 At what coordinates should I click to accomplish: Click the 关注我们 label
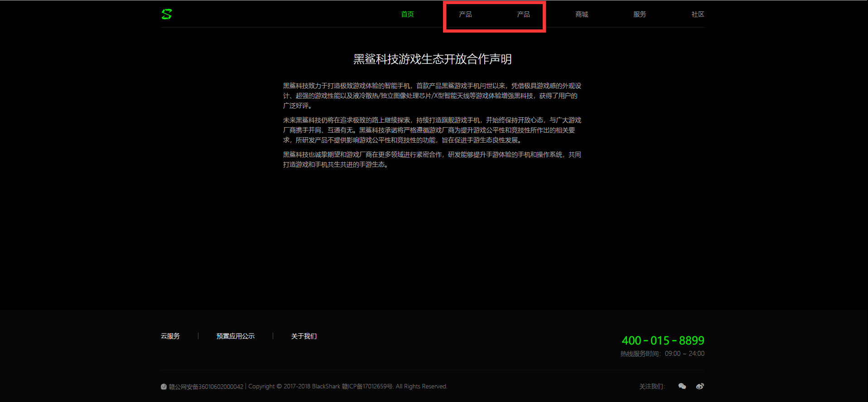click(652, 386)
